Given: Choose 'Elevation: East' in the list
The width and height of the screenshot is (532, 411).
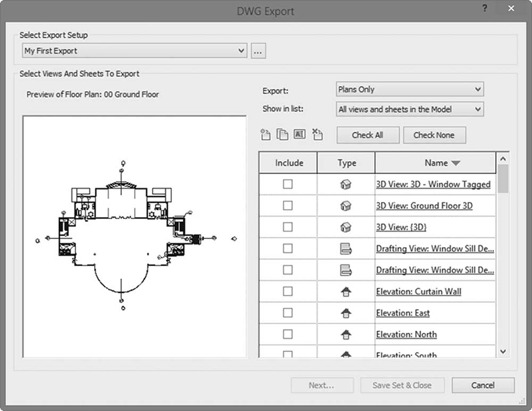Looking at the screenshot, I should pyautogui.click(x=403, y=313).
